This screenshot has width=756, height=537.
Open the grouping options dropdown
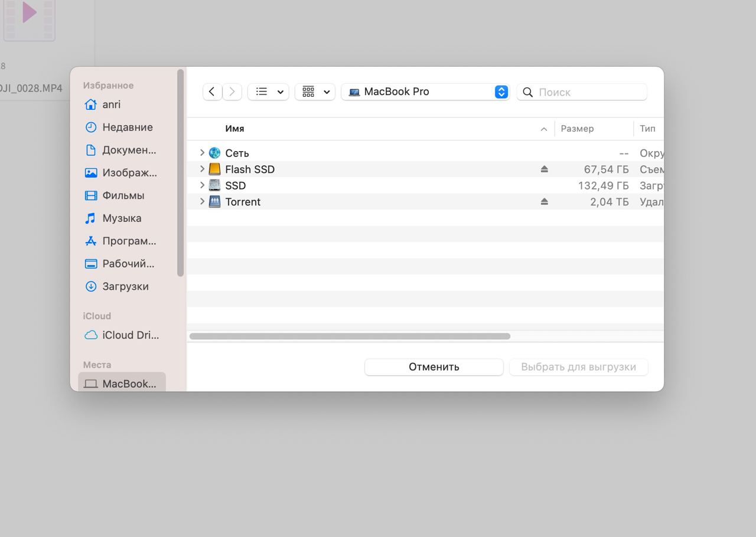click(x=315, y=91)
